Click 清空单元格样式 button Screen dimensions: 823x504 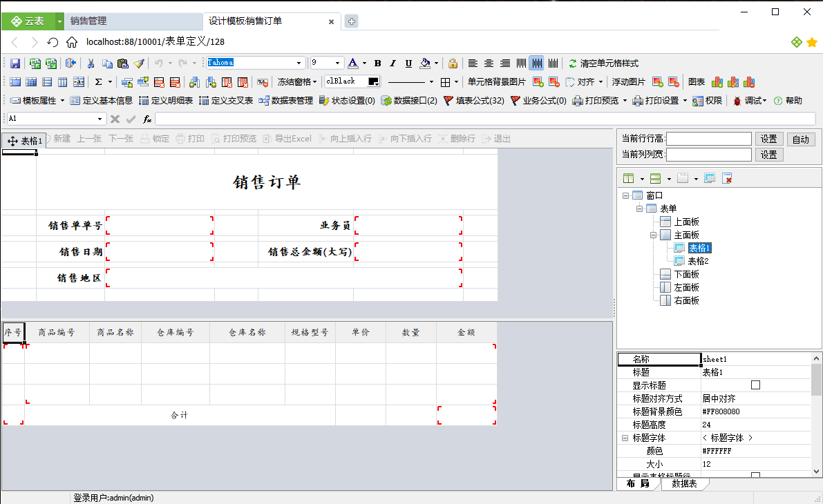tap(604, 64)
